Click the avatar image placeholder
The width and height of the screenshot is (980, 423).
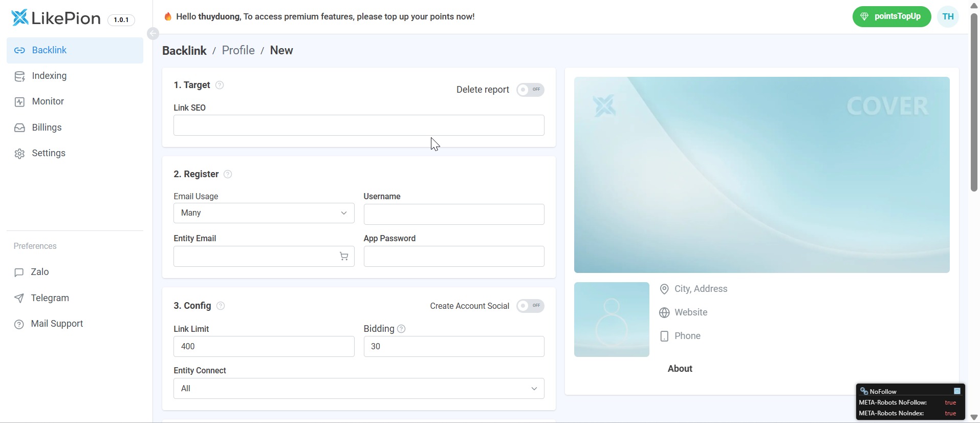tap(612, 320)
